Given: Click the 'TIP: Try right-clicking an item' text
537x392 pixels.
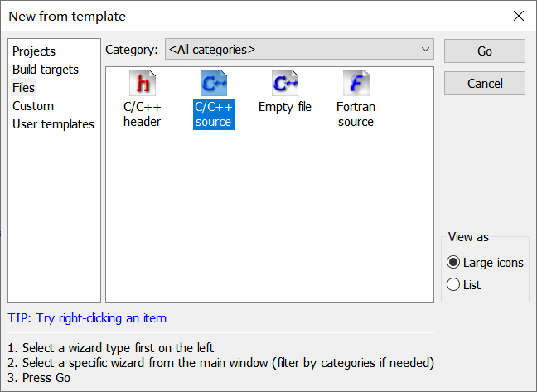Looking at the screenshot, I should tap(87, 318).
